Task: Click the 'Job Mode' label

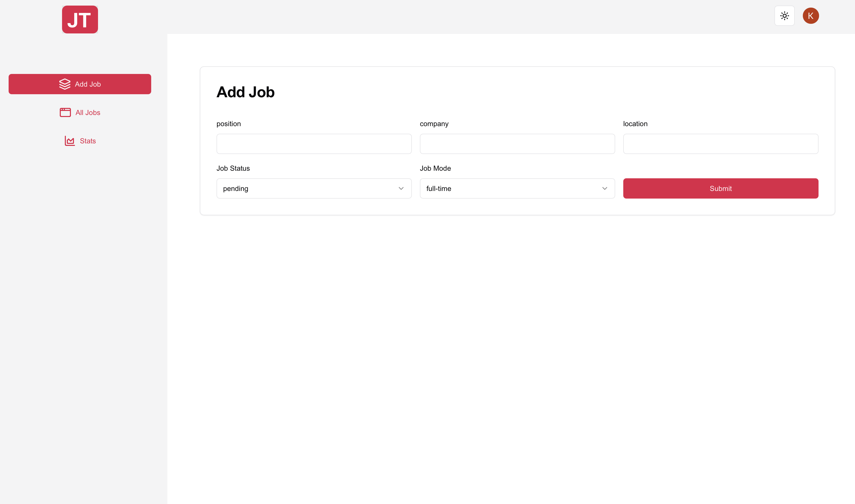Action: coord(435,168)
